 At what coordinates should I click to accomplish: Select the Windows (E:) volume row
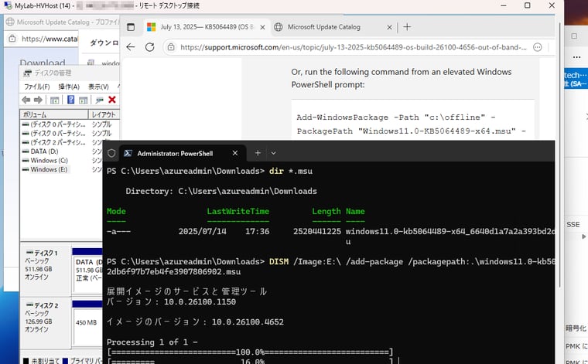(x=49, y=169)
